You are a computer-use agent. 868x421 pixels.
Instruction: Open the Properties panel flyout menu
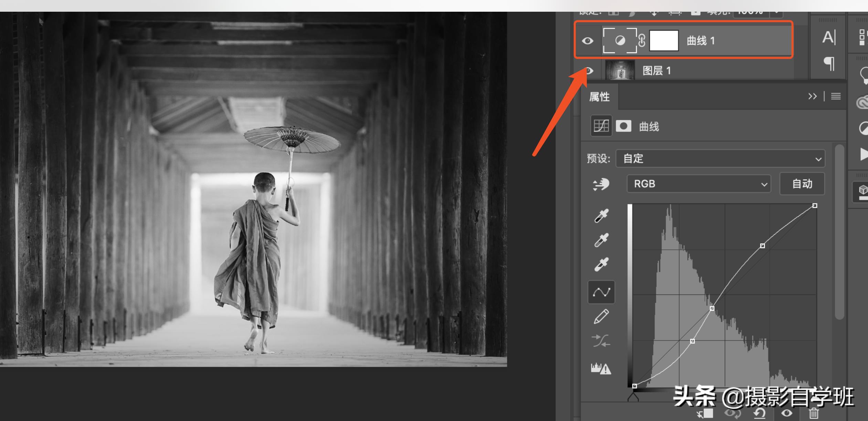[836, 96]
